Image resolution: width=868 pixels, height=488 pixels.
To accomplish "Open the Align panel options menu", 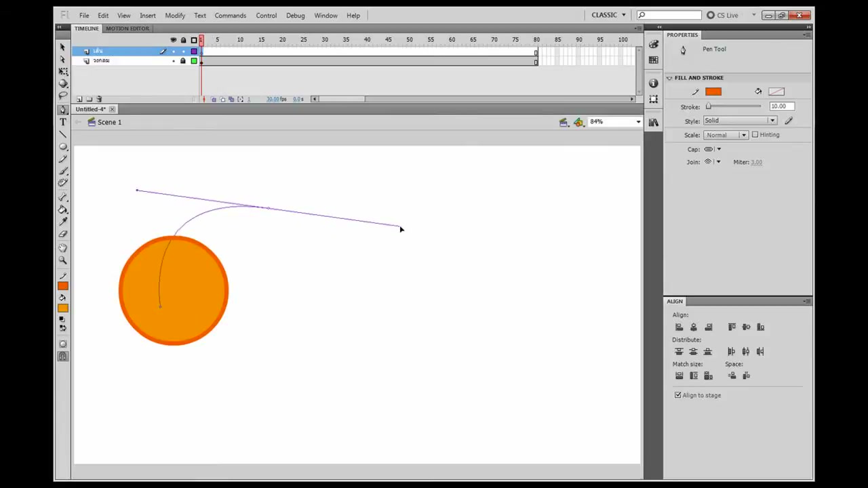I will [806, 301].
